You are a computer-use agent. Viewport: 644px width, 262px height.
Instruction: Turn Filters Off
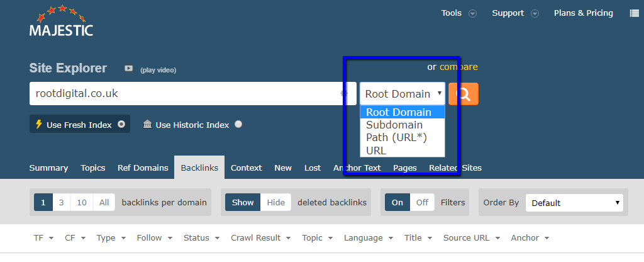tap(422, 202)
